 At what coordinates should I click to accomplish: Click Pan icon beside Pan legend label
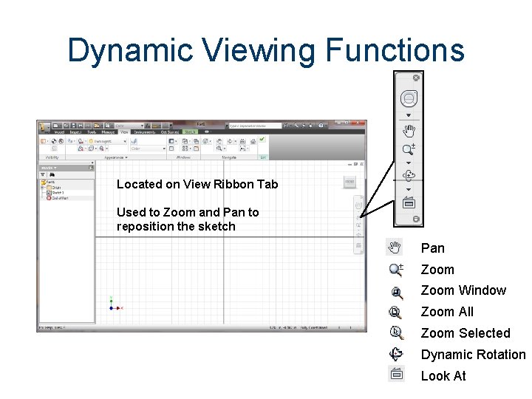(x=395, y=247)
